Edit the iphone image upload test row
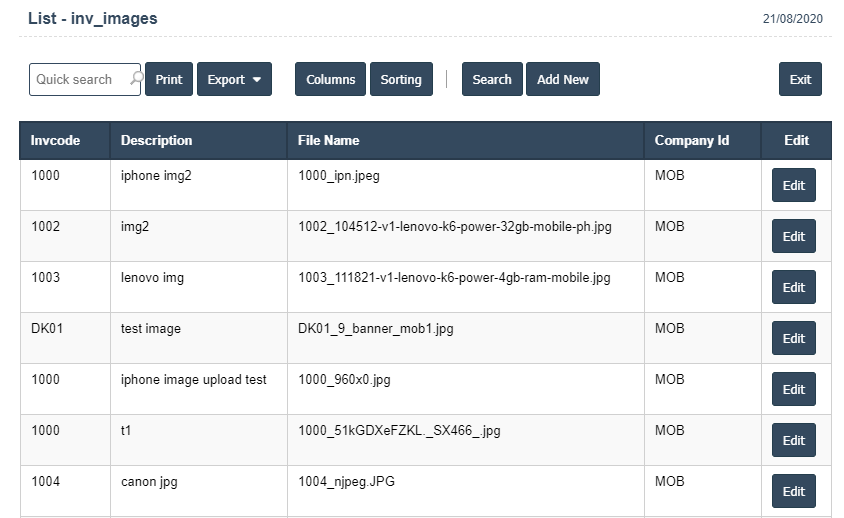This screenshot has height=518, width=844. 793,389
